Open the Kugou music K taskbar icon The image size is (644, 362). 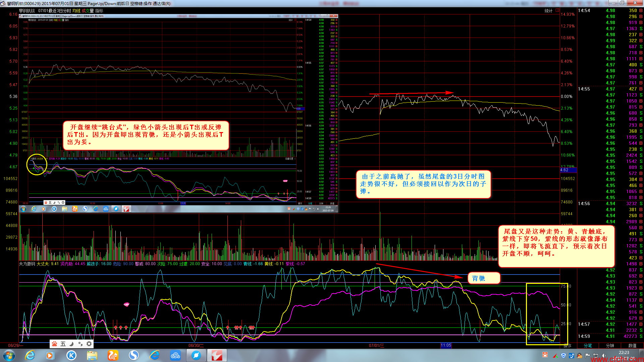[71, 355]
